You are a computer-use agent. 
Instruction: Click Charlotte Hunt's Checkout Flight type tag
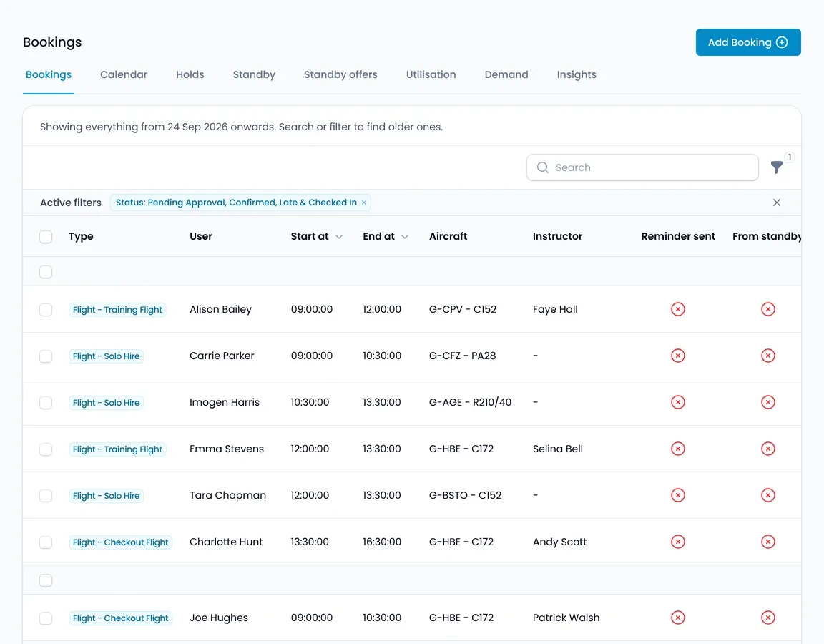pos(120,542)
